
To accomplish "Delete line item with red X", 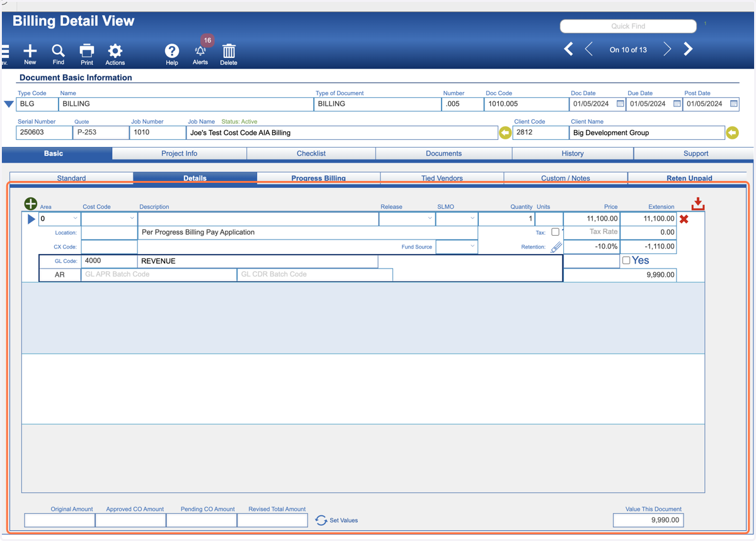I will click(x=684, y=219).
